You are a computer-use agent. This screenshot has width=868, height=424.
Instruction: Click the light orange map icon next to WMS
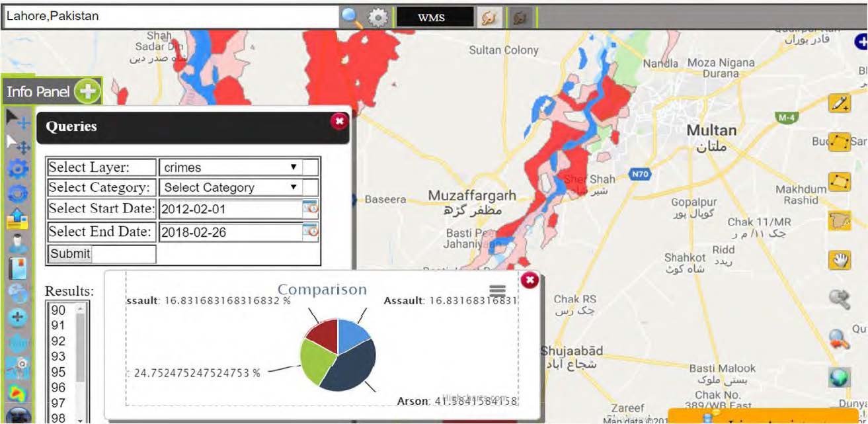coord(490,17)
